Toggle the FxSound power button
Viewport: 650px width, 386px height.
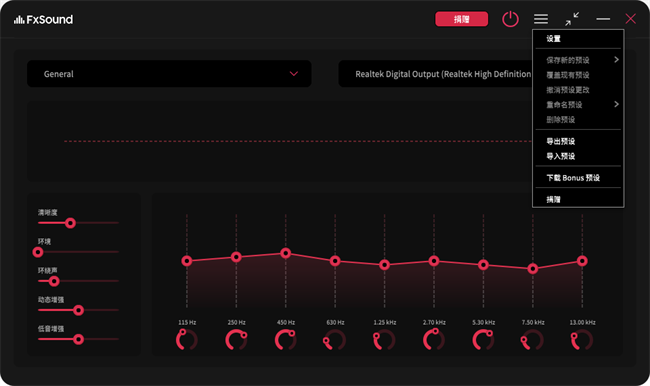coord(510,19)
